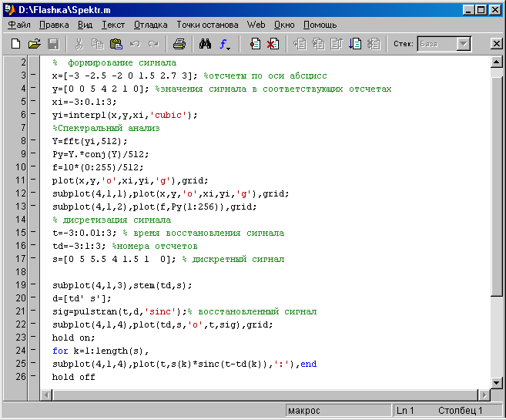Screen dimensions: 506x420
Task: Toggle breakpoint dash on line 17
Action: tap(33, 258)
